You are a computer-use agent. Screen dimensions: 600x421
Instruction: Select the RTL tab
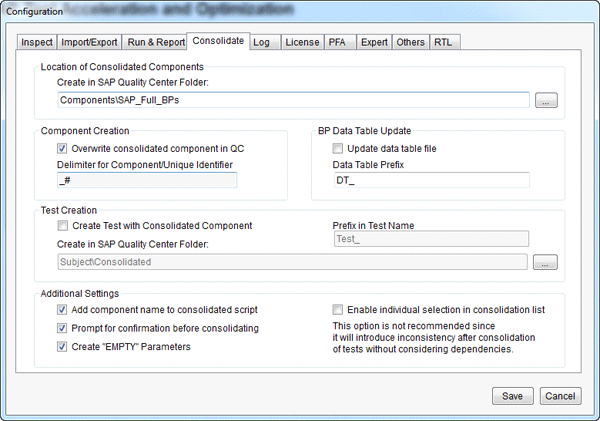point(443,43)
